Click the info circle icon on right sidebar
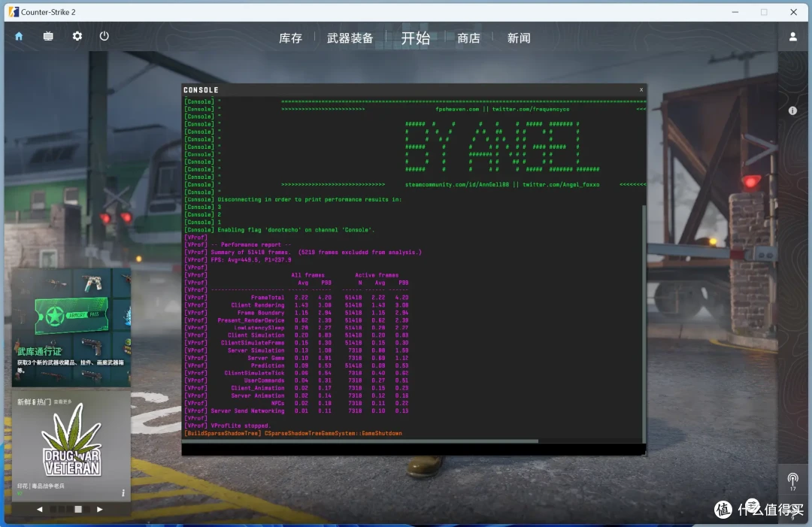The width and height of the screenshot is (812, 527). [x=792, y=111]
